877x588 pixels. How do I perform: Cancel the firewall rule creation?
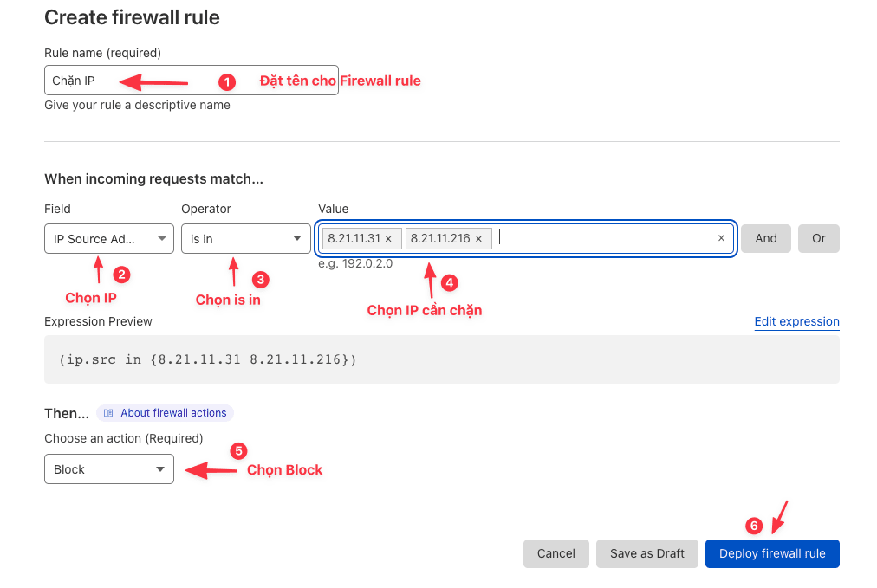(x=555, y=553)
